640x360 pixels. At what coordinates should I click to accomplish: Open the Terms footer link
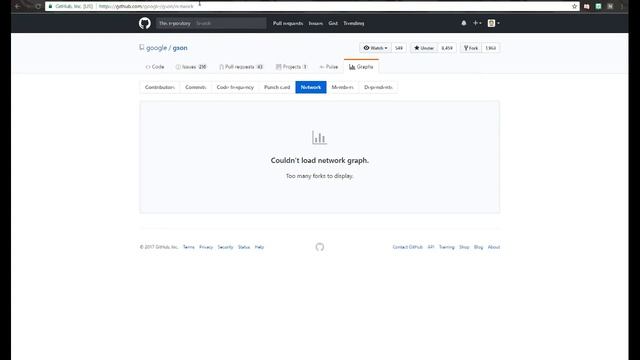coord(189,247)
